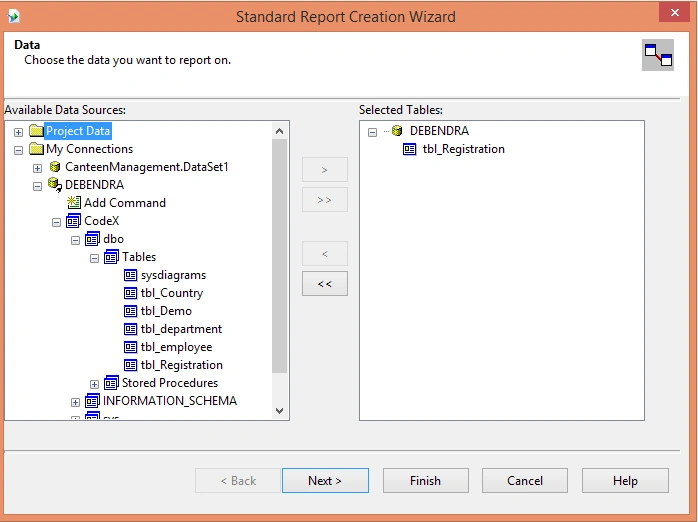The width and height of the screenshot is (698, 522).
Task: Expand the Project Data node
Action: 18,132
